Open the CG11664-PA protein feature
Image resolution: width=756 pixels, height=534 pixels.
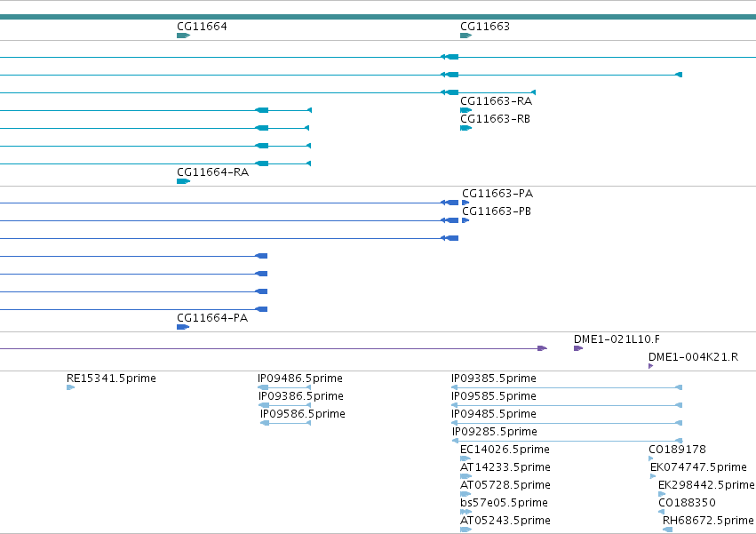point(183,327)
